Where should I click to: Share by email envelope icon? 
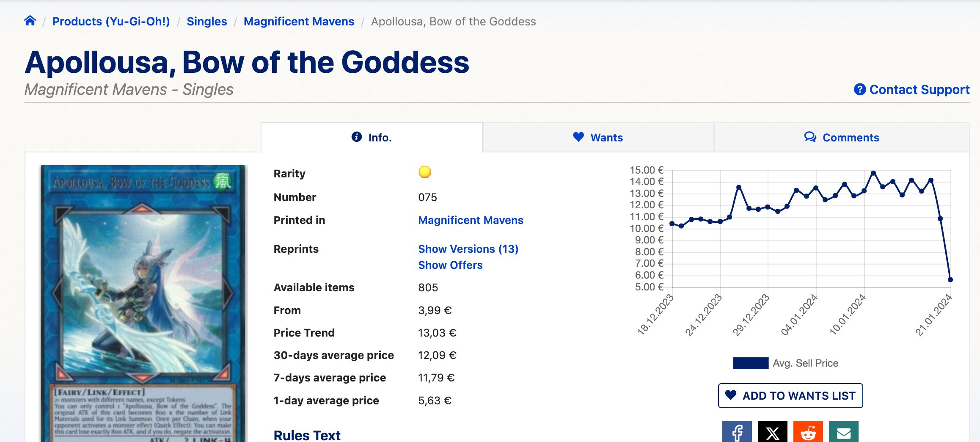coord(843,432)
